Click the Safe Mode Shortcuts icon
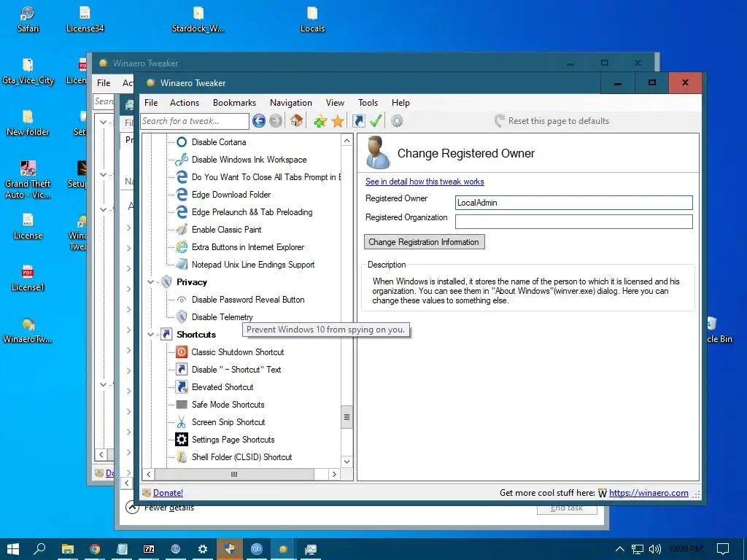747x560 pixels. coord(182,404)
